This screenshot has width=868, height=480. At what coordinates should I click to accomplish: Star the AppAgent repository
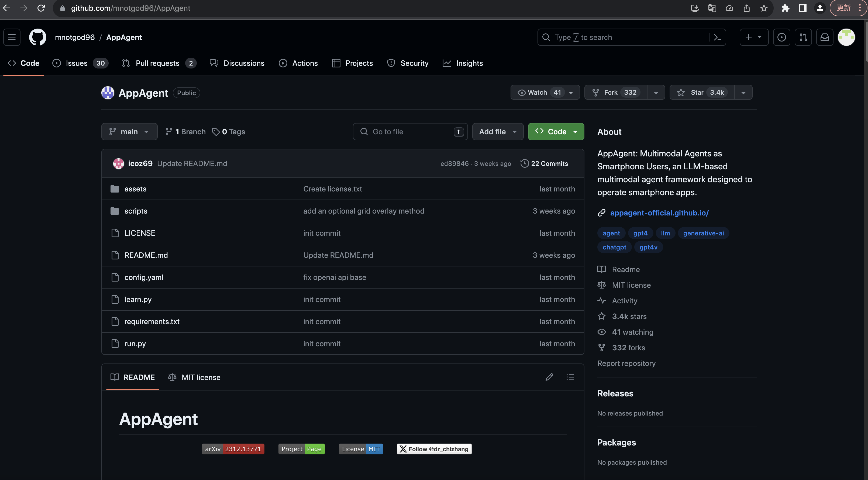click(x=702, y=92)
